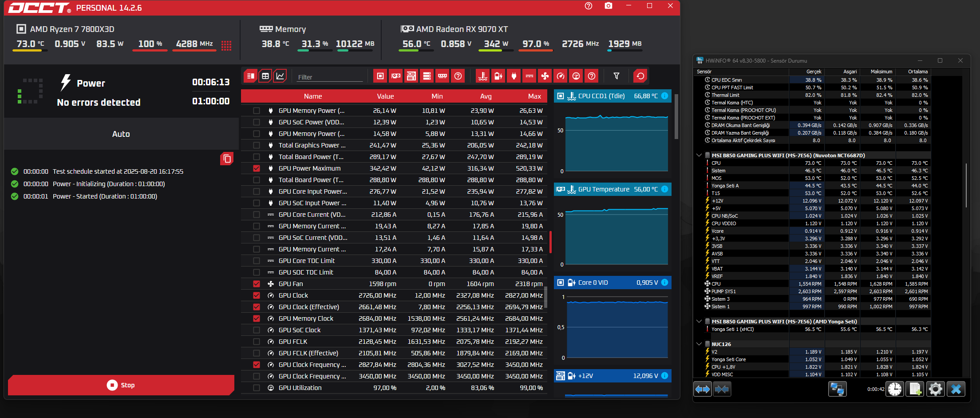Click the per-core grid icon beside 4288 MHz
Viewport: 980px width, 418px height.
tap(226, 45)
